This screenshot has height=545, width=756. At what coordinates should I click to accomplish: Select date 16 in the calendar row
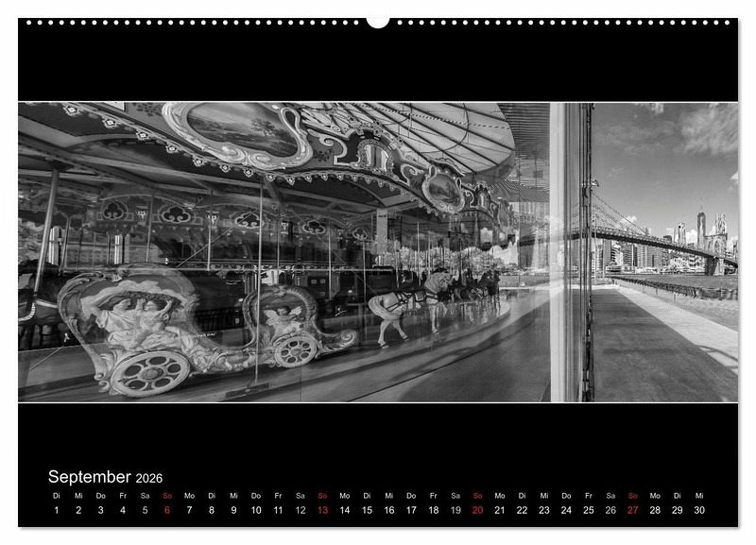389,510
